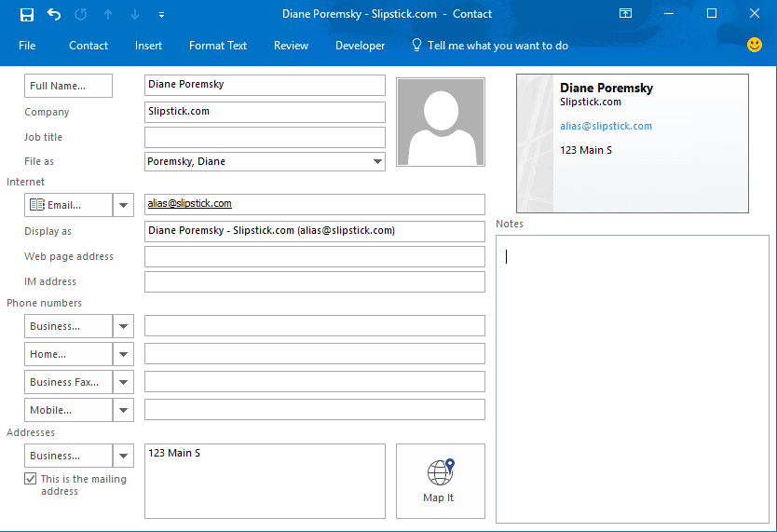
Task: Maximize the contact window
Action: [x=712, y=13]
